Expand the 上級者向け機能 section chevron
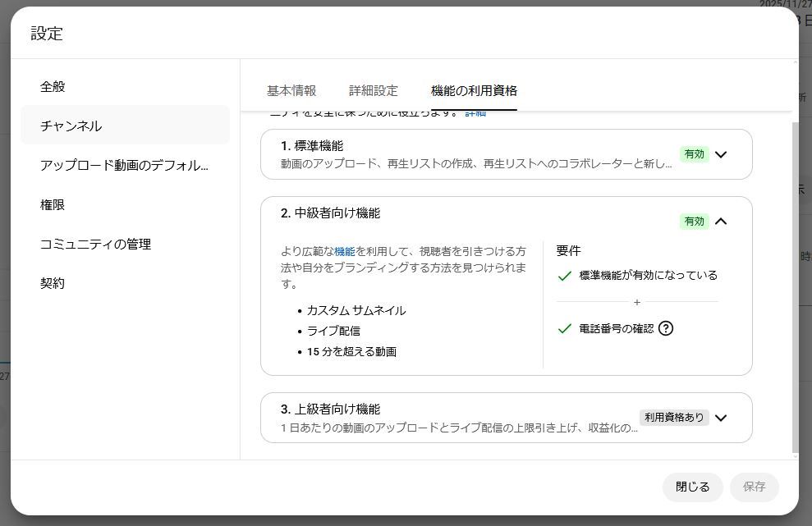Image resolution: width=812 pixels, height=526 pixels. [721, 418]
